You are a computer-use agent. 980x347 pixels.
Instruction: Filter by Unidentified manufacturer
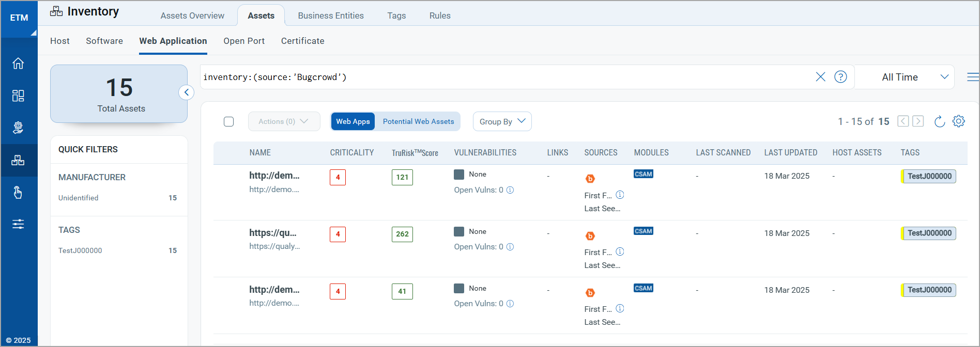[79, 198]
